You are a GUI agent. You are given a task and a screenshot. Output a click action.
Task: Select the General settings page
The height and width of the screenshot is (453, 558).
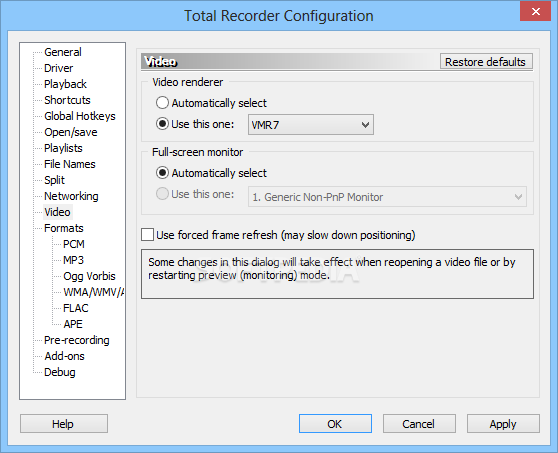tap(63, 52)
